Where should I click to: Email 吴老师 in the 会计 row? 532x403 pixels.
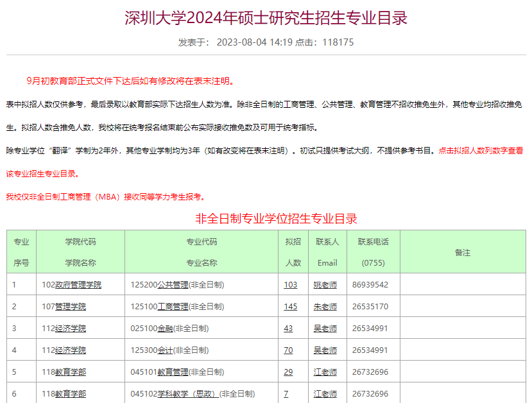(325, 350)
